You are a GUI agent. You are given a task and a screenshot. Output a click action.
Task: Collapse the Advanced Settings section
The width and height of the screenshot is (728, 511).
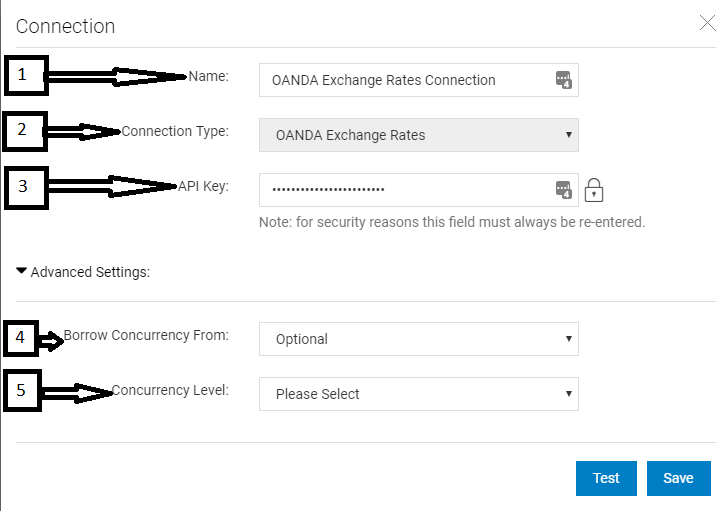pyautogui.click(x=21, y=271)
